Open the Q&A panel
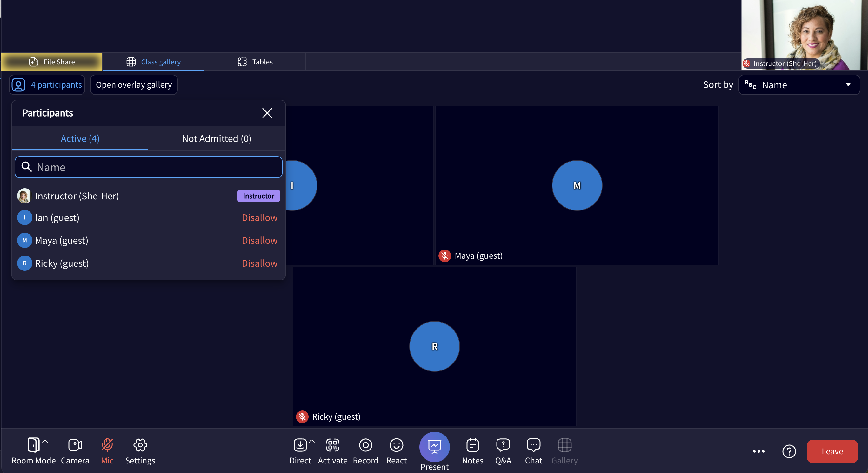Screen dimensions: 868x473 pyautogui.click(x=503, y=445)
